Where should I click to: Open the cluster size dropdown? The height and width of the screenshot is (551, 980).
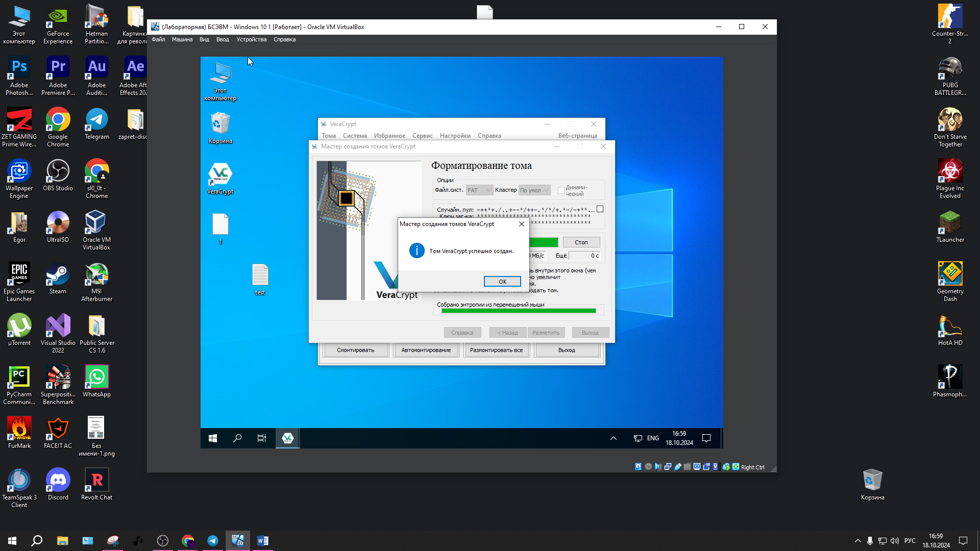[x=534, y=190]
